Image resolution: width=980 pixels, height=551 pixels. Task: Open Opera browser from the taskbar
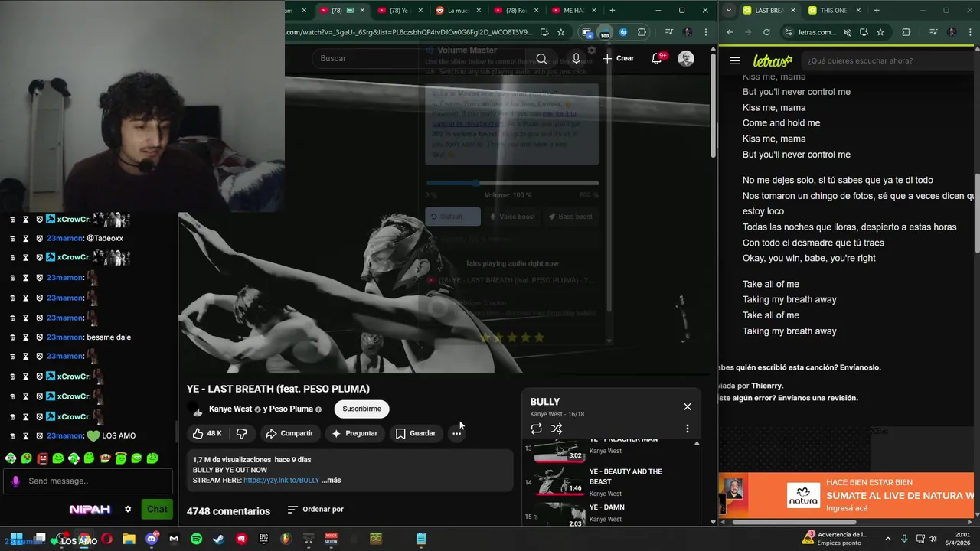[106, 539]
